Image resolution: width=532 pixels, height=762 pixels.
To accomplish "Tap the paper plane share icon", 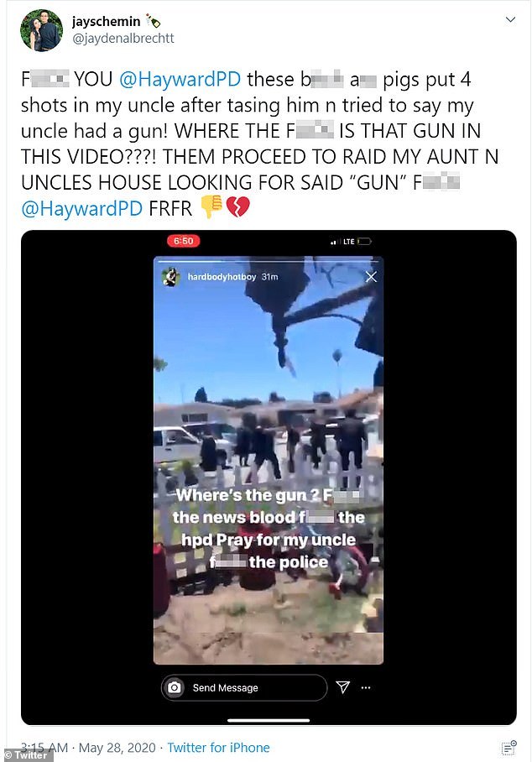I will pyautogui.click(x=343, y=686).
